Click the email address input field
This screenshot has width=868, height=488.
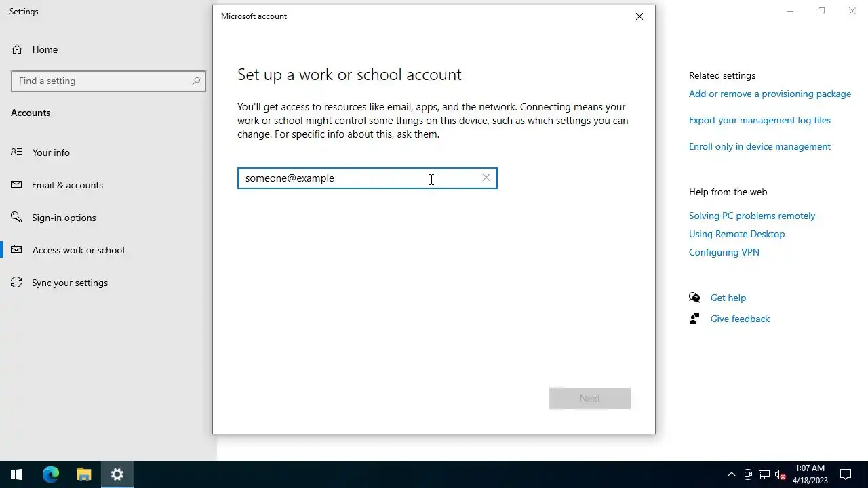tap(367, 178)
